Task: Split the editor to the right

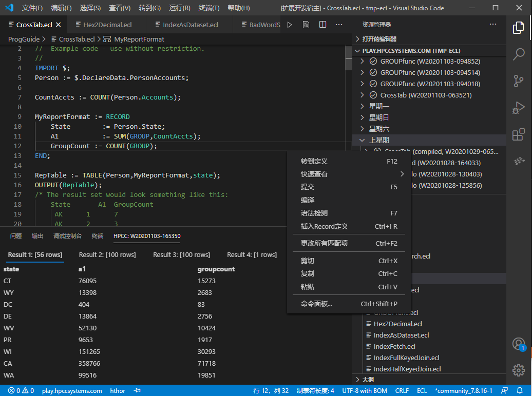Action: (x=322, y=25)
